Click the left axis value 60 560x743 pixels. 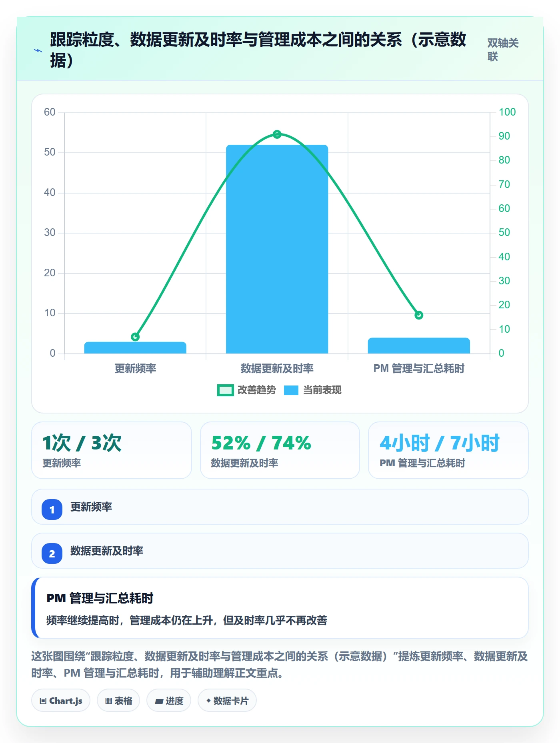point(50,112)
